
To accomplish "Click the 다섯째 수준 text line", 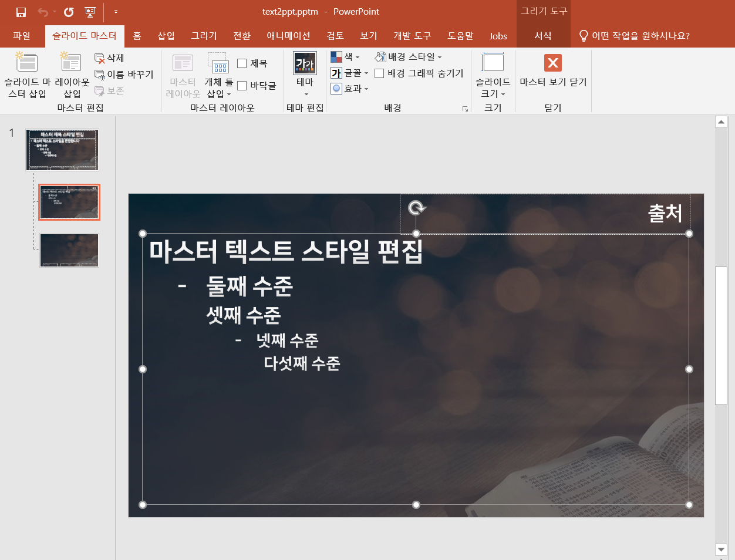I will pos(302,363).
